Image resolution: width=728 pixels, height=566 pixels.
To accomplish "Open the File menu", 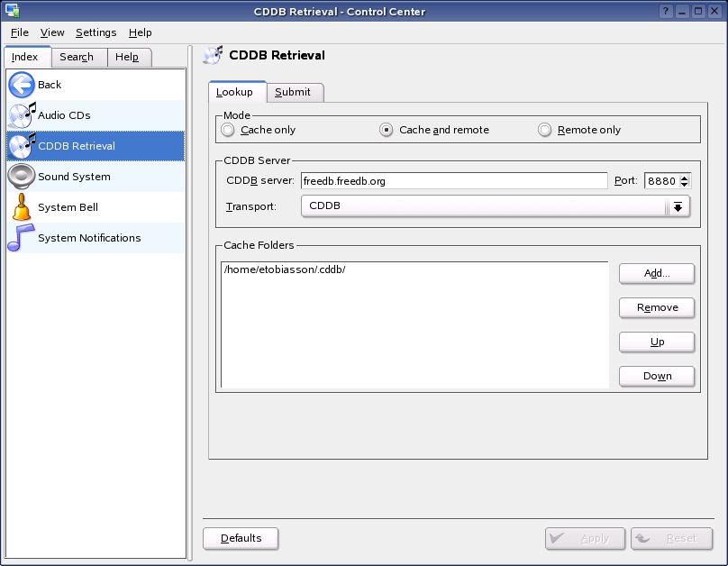I will point(20,32).
